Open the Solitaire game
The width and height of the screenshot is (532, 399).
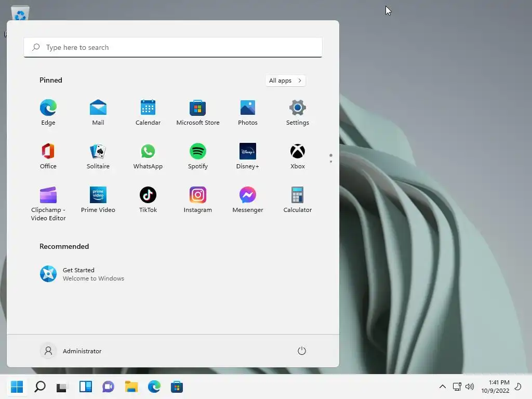(98, 156)
